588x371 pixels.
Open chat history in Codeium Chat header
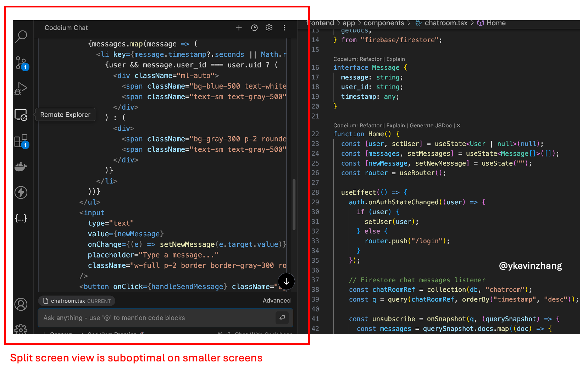coord(254,28)
